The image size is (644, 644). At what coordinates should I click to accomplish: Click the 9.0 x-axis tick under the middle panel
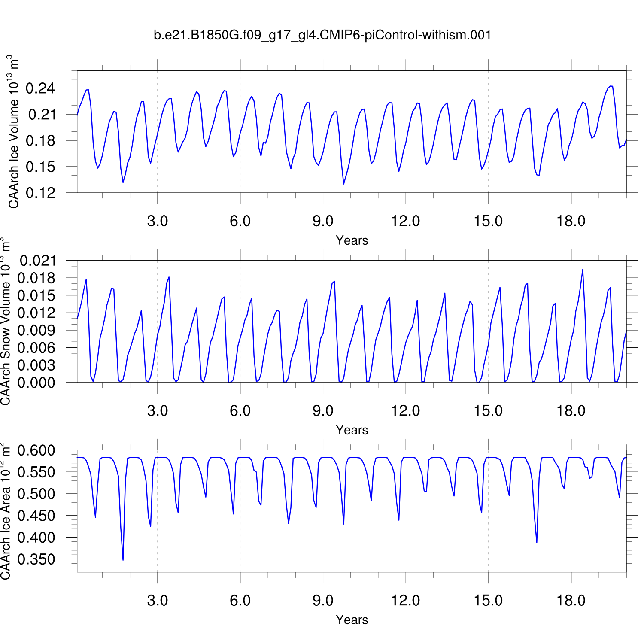323,411
